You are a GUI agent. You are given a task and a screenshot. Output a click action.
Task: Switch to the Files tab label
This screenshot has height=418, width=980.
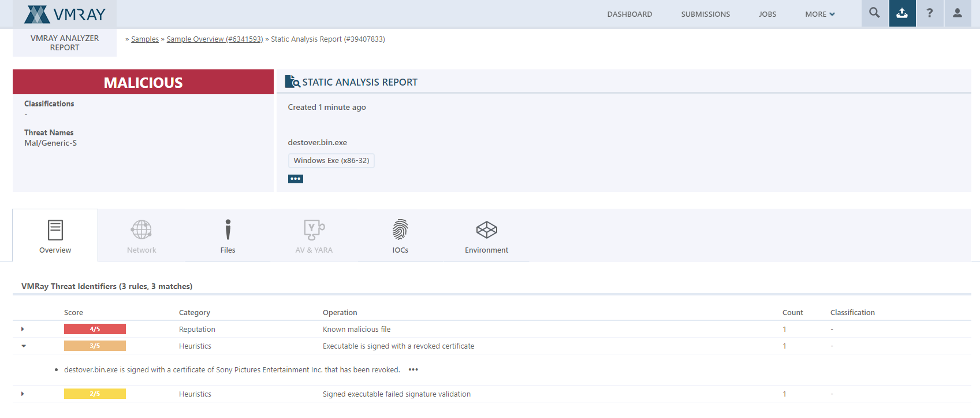[x=228, y=250]
